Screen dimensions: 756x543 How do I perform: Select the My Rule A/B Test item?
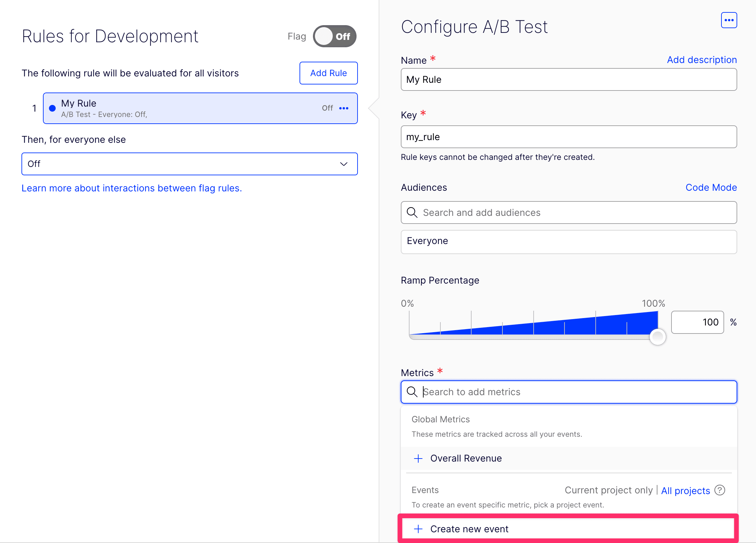tap(188, 108)
